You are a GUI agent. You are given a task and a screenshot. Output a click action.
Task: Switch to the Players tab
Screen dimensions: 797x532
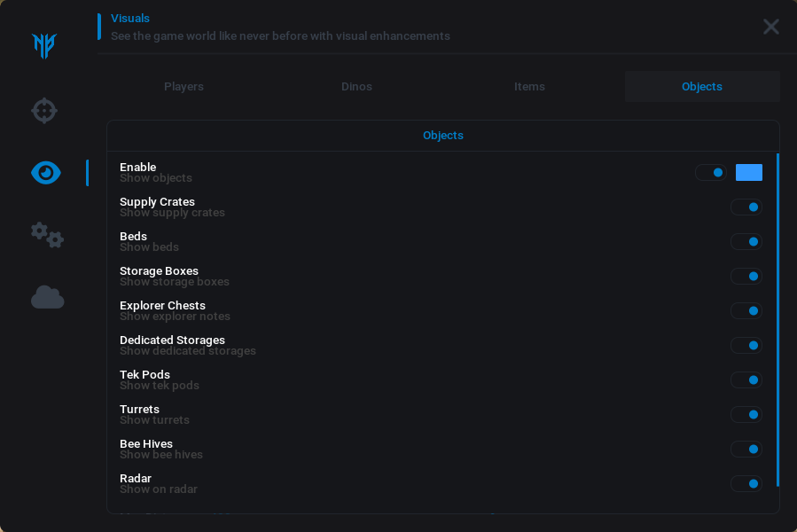[184, 87]
